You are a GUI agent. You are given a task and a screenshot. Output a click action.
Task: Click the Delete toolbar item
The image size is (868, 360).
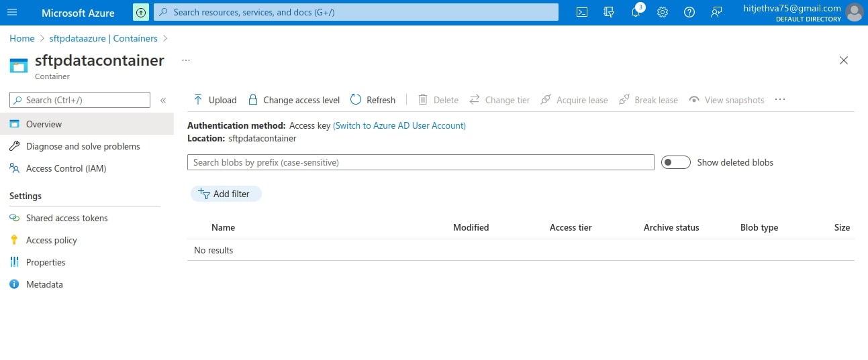(438, 100)
